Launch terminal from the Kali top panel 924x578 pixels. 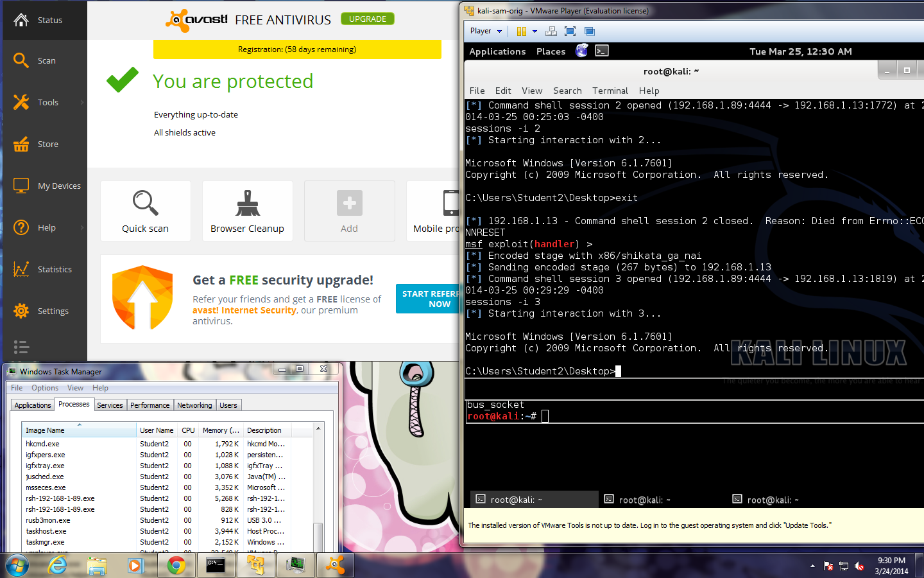click(x=602, y=51)
